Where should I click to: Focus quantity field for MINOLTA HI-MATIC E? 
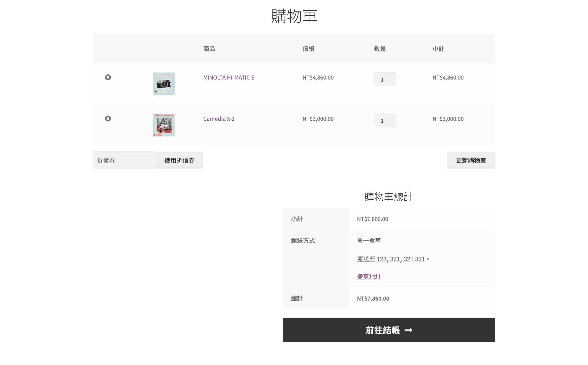[384, 80]
